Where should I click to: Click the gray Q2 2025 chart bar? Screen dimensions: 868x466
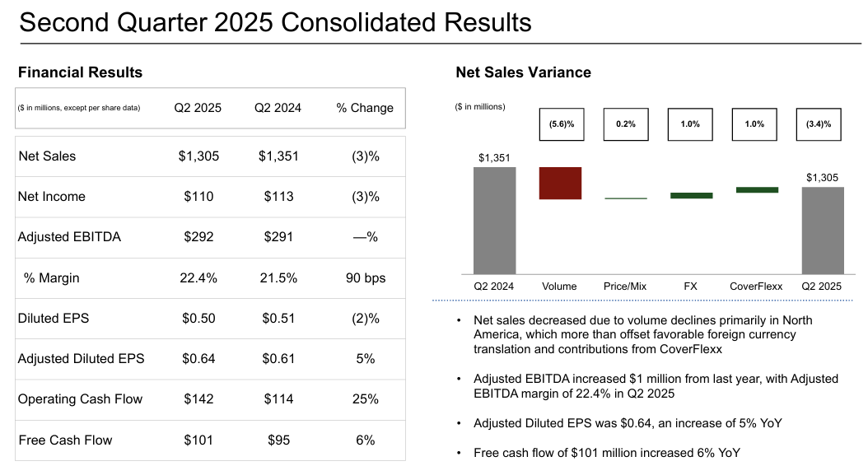click(823, 230)
